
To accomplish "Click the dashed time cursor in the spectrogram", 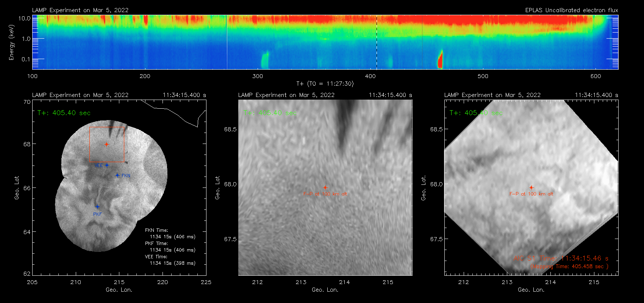I will point(377,42).
